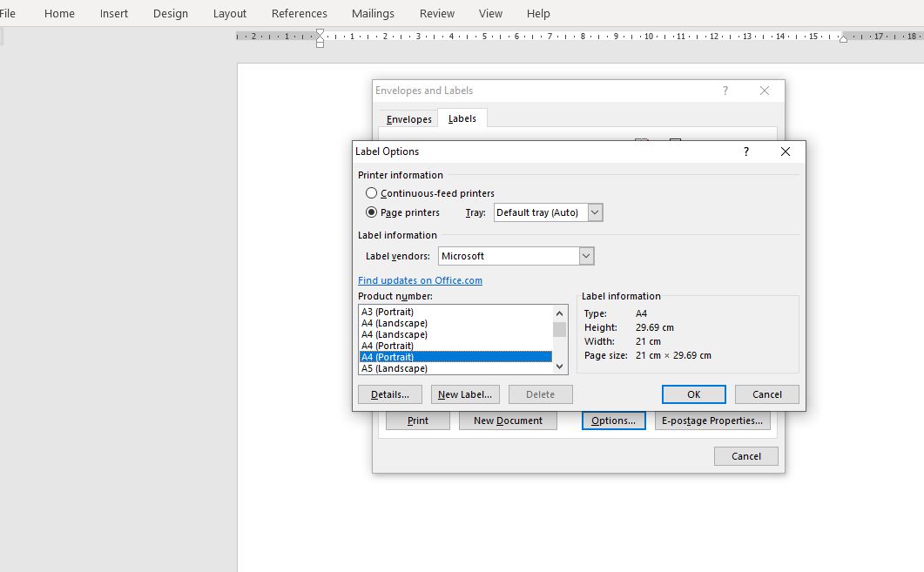Cancel the Label Options dialog
924x572 pixels.
766,394
